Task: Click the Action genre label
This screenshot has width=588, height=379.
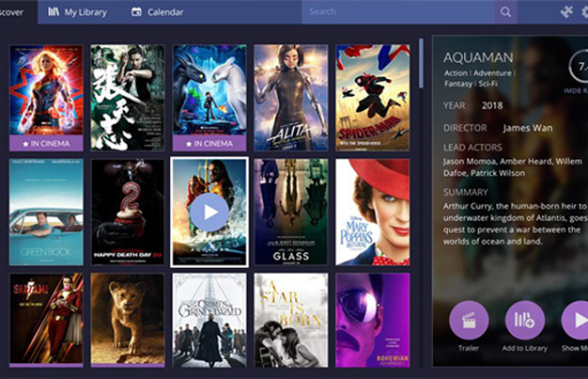Action: click(456, 73)
